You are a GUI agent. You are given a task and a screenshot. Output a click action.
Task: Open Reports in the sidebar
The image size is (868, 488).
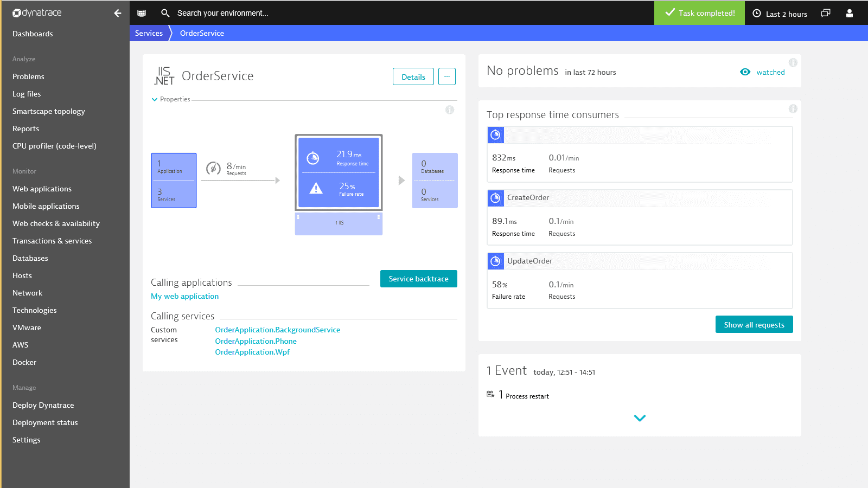pyautogui.click(x=25, y=129)
